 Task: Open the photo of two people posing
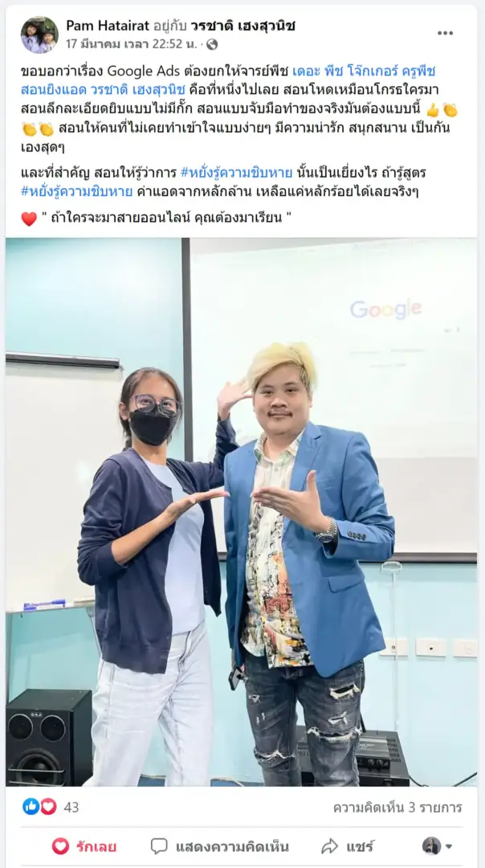coord(242,512)
